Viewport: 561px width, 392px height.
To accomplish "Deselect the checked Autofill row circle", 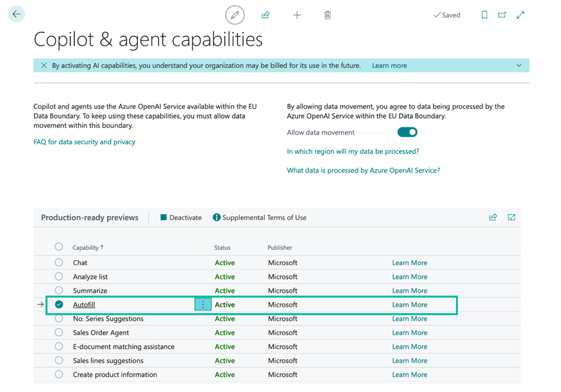I will (x=59, y=304).
